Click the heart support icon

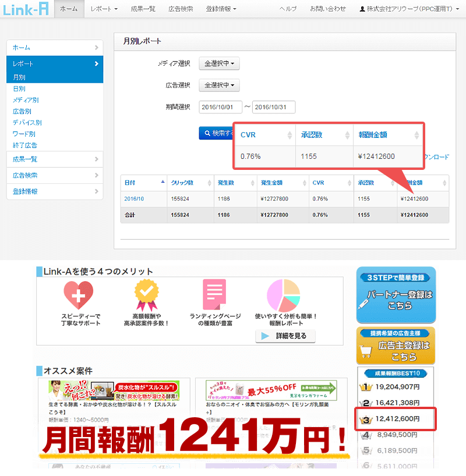click(x=79, y=296)
